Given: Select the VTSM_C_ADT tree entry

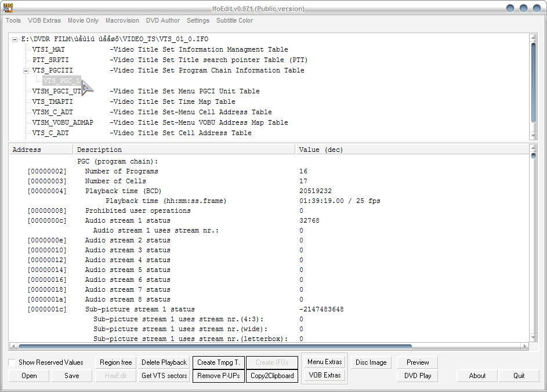Looking at the screenshot, I should 52,112.
